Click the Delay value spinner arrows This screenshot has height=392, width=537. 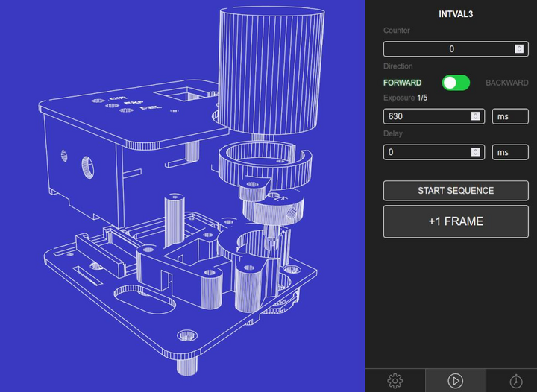(x=475, y=152)
